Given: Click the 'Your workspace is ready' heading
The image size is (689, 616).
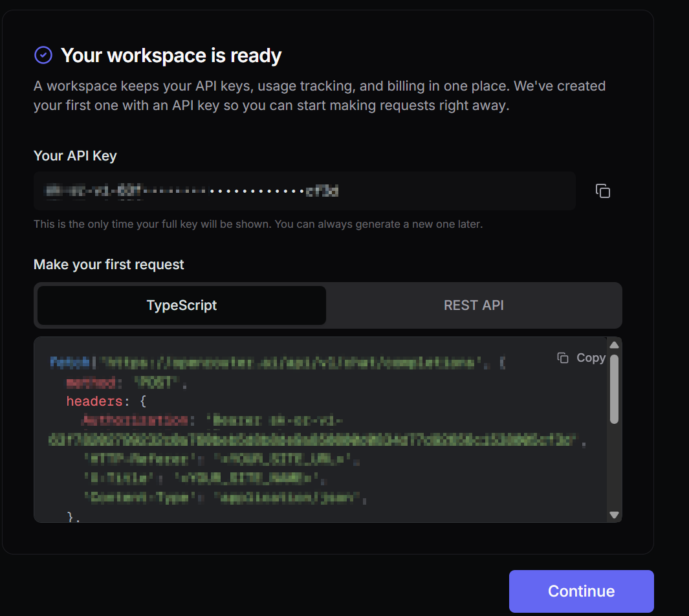Looking at the screenshot, I should 171,56.
